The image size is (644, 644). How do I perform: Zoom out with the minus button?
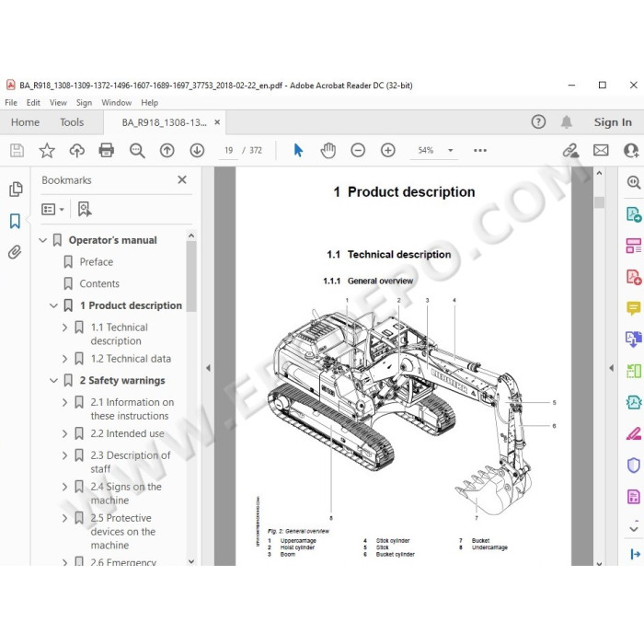click(x=358, y=150)
